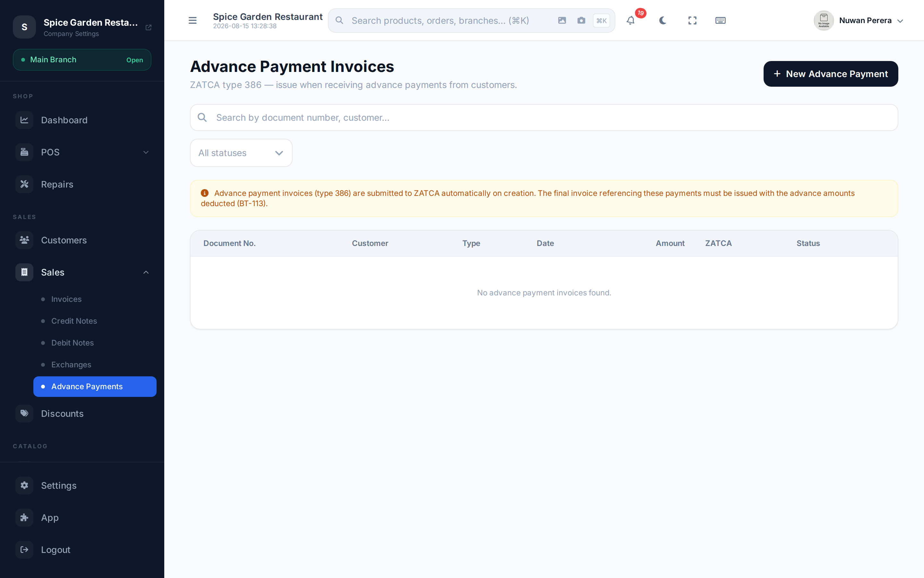Screen dimensions: 924x578
Task: Open the All statuses dropdown
Action: click(241, 153)
